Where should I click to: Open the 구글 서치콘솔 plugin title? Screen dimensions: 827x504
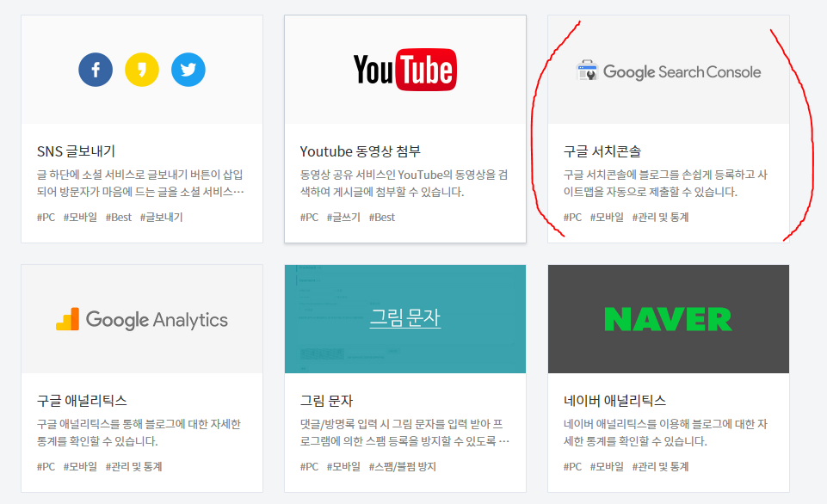coord(602,151)
